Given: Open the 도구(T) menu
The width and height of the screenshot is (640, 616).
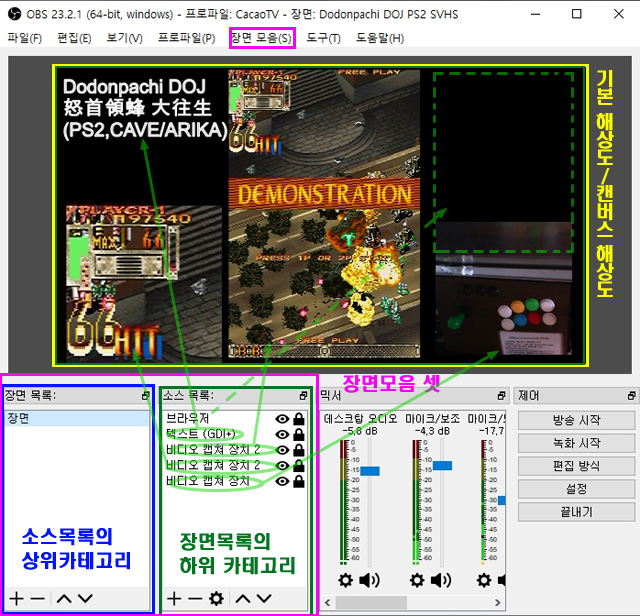Looking at the screenshot, I should [x=323, y=38].
